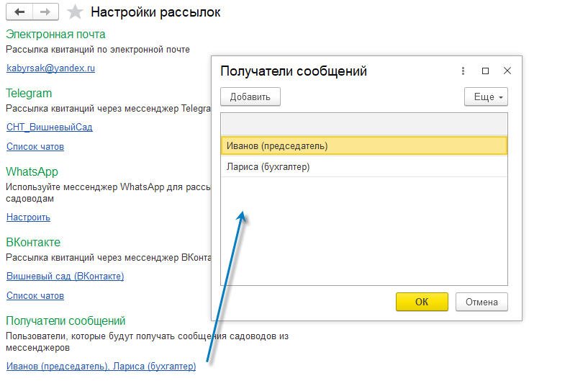Click the forward navigation arrow

tap(45, 12)
